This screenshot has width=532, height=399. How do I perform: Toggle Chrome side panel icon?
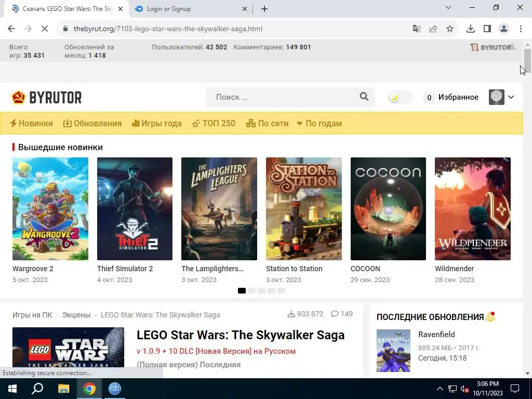pyautogui.click(x=487, y=29)
